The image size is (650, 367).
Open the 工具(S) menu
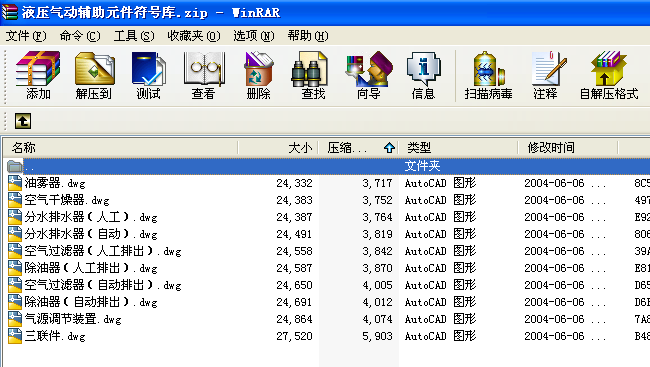pos(134,36)
